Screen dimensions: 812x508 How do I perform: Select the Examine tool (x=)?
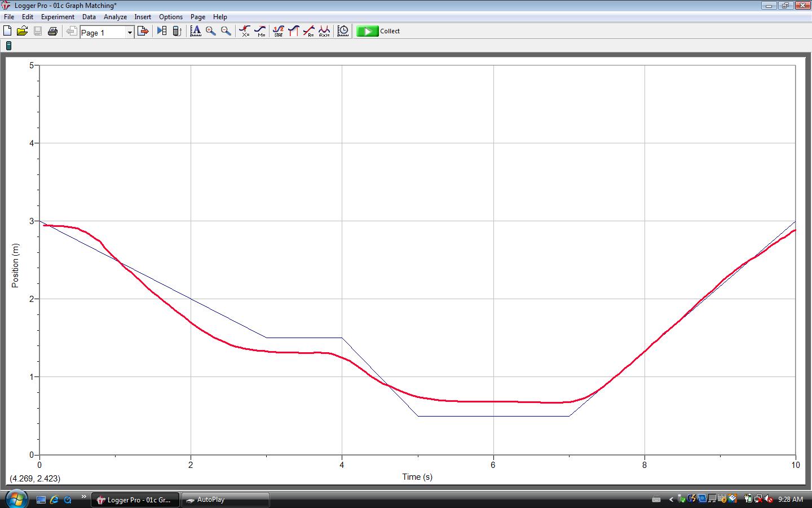(244, 31)
